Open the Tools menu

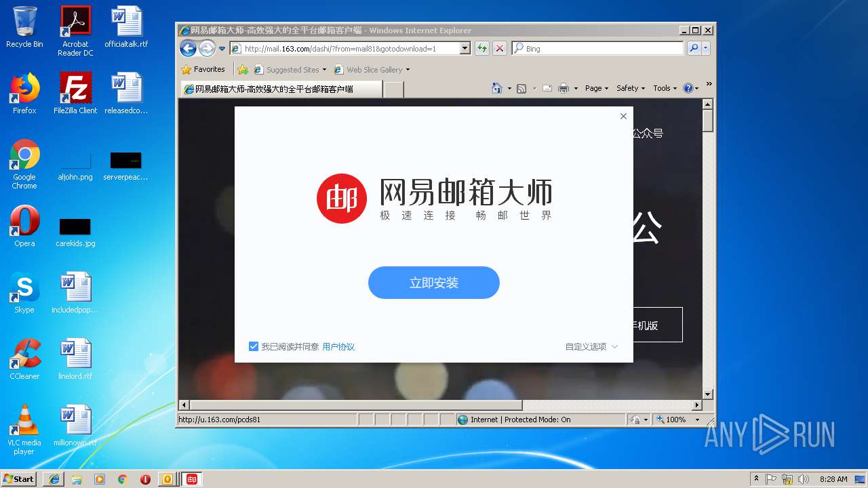665,88
